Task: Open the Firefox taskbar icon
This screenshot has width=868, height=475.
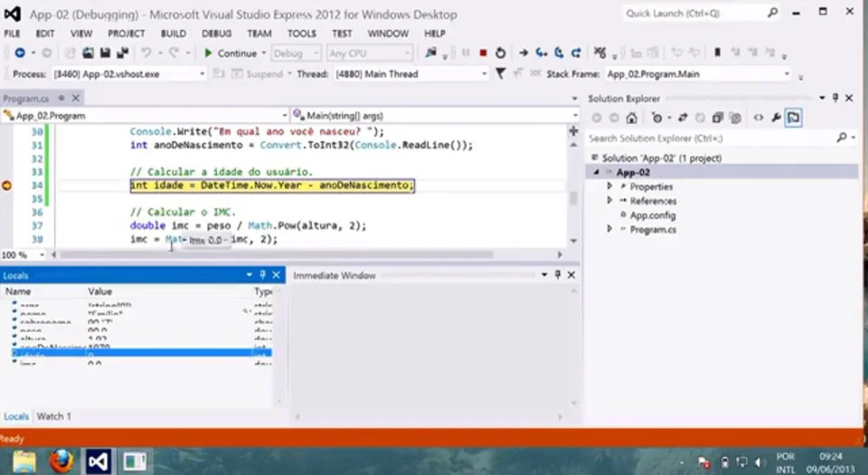Action: tap(61, 461)
